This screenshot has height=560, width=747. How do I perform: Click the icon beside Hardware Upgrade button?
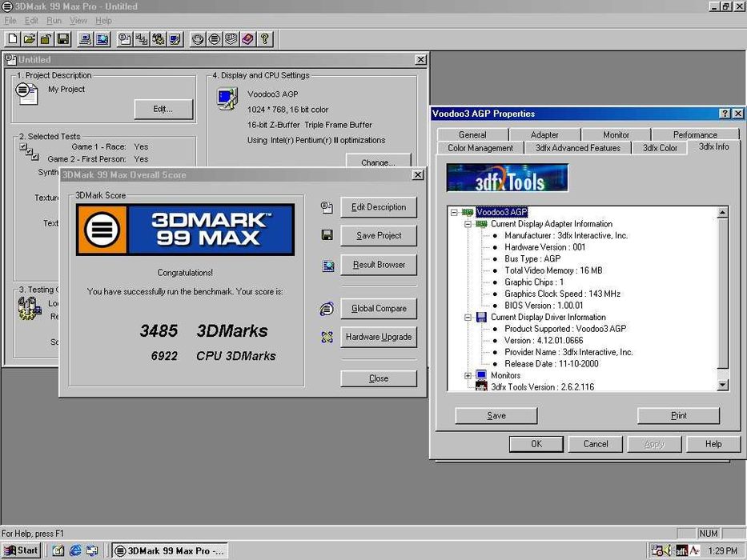tap(327, 337)
